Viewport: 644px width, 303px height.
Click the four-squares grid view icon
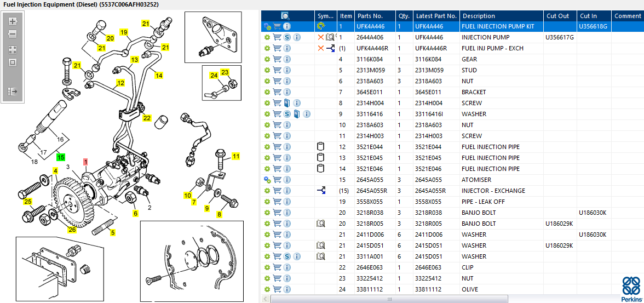point(12,50)
